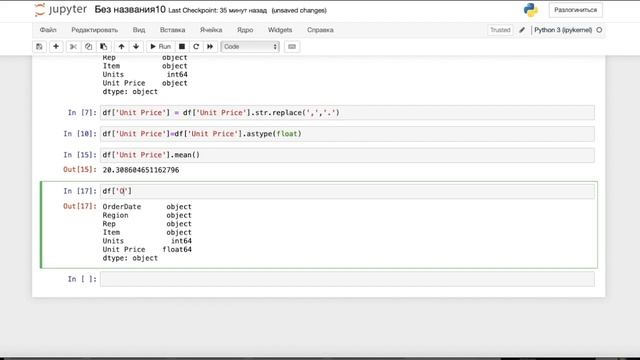This screenshot has width=640, height=360.
Task: Open the Справка menu
Action: [x=320, y=30]
